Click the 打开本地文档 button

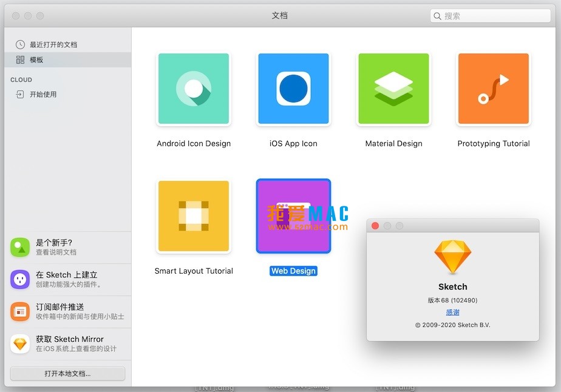click(x=69, y=373)
